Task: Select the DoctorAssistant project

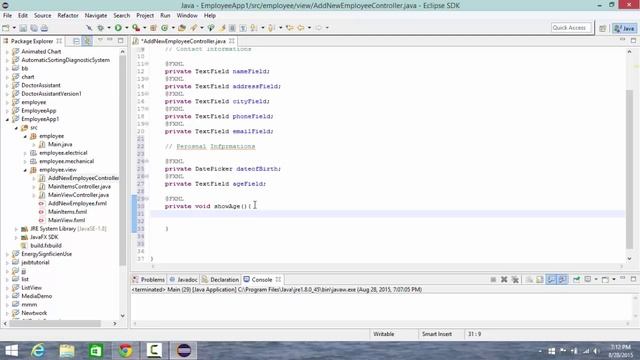Action: 41,85
